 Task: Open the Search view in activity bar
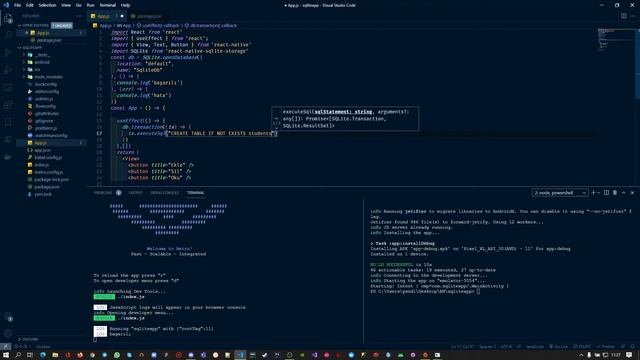8,35
